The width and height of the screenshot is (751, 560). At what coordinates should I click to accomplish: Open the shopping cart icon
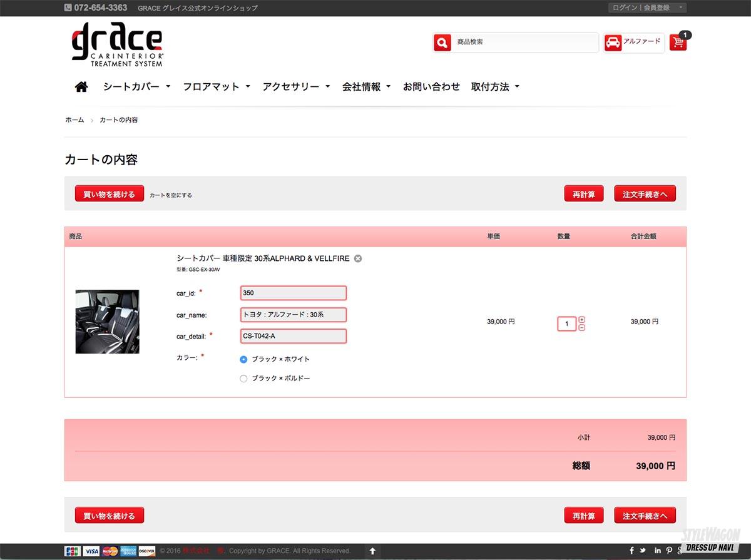[x=677, y=43]
